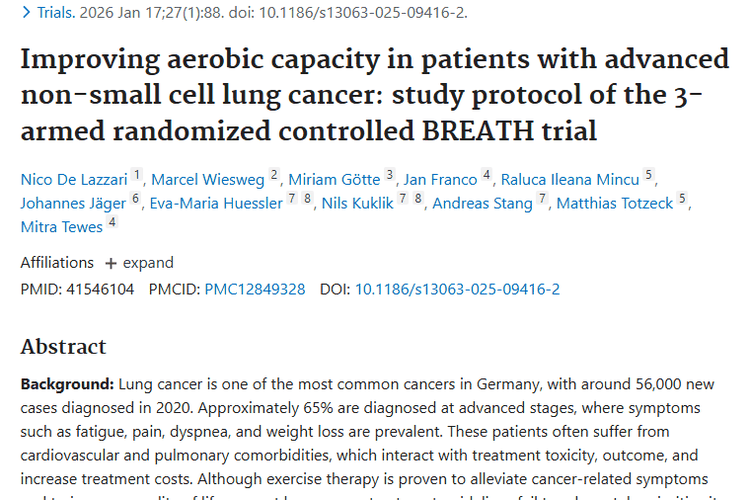
Task: Click the article title heading
Action: click(x=374, y=93)
